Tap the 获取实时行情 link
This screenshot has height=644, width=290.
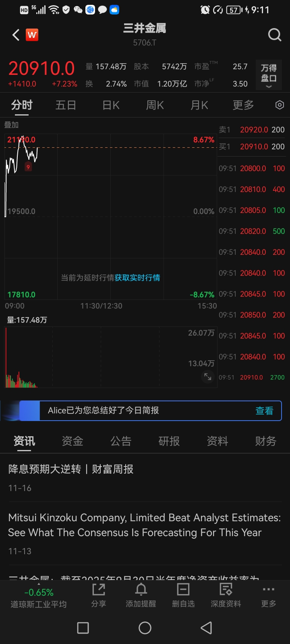(137, 278)
